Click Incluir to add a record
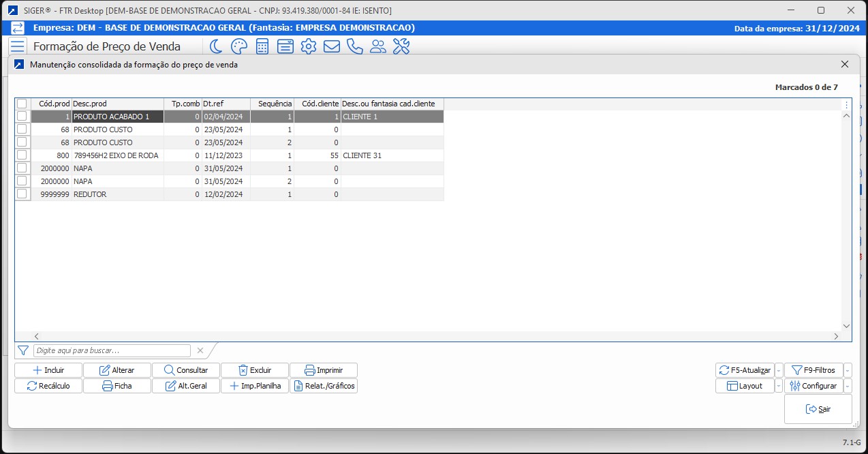Viewport: 868px width, 454px height. (48, 370)
